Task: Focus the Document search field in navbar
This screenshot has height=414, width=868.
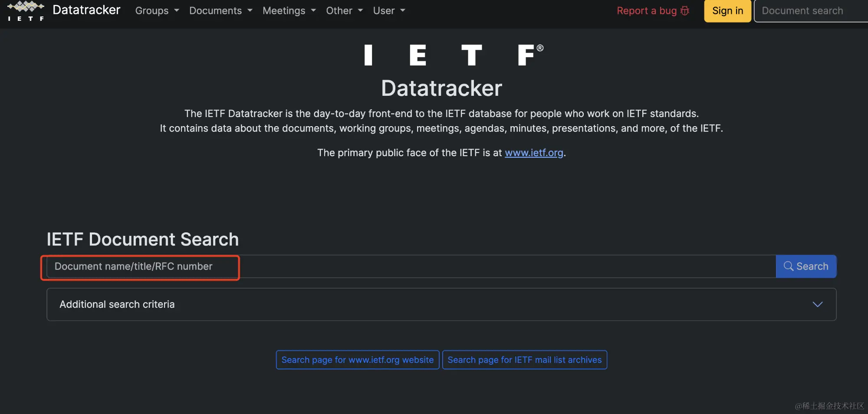Action: [x=811, y=11]
